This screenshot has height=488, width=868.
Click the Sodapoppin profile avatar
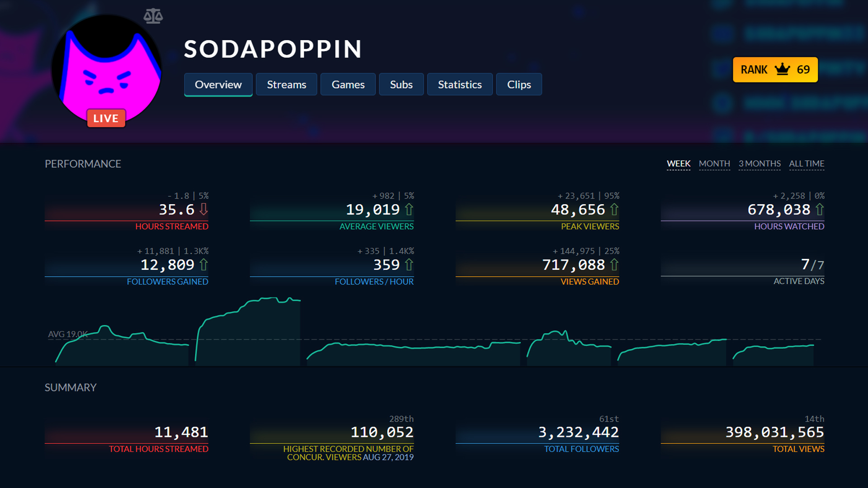107,68
